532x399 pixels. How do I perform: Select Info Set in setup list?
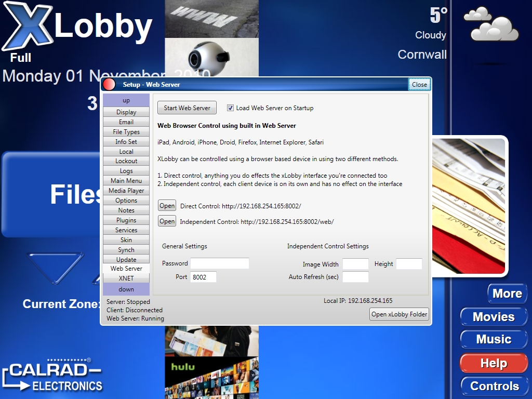pos(126,141)
